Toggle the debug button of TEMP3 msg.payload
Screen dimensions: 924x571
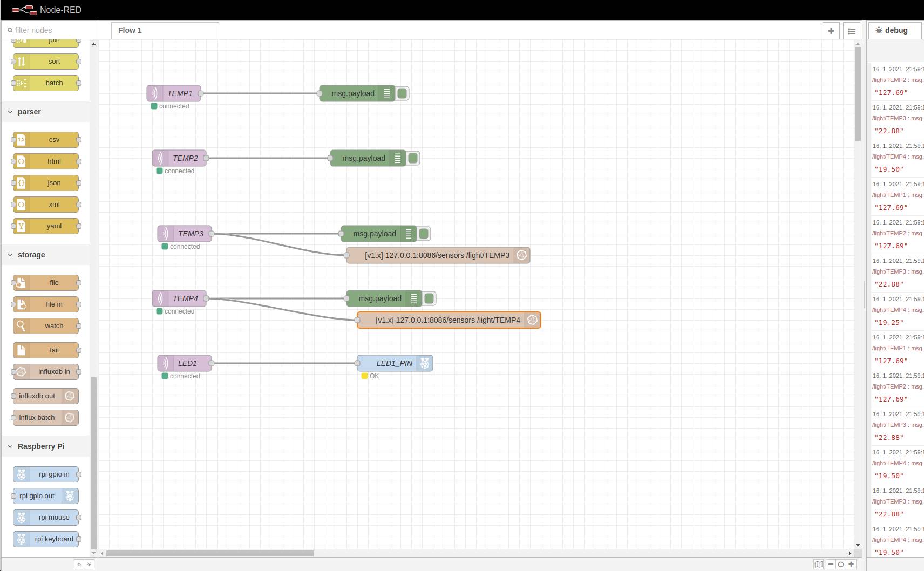click(x=424, y=234)
